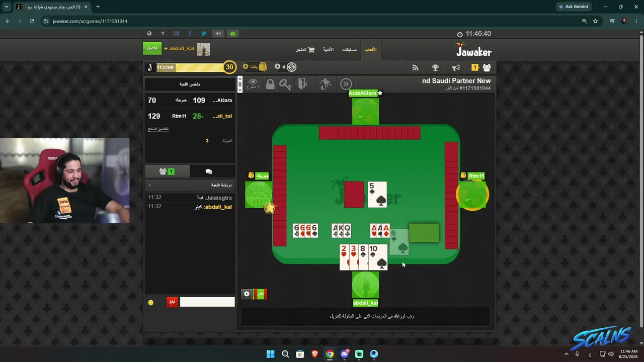The height and width of the screenshot is (362, 644).
Task: Click the 6-6-6-6 meld group
Action: [305, 231]
